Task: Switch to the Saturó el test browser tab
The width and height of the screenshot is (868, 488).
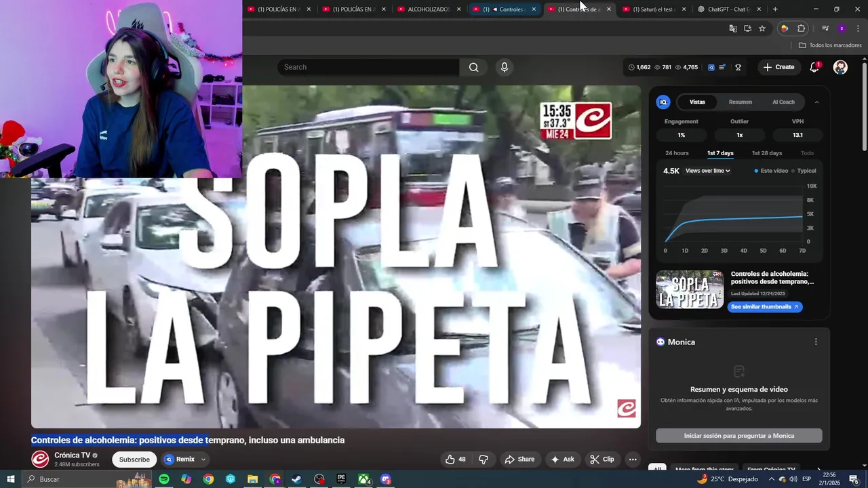Action: coord(655,9)
